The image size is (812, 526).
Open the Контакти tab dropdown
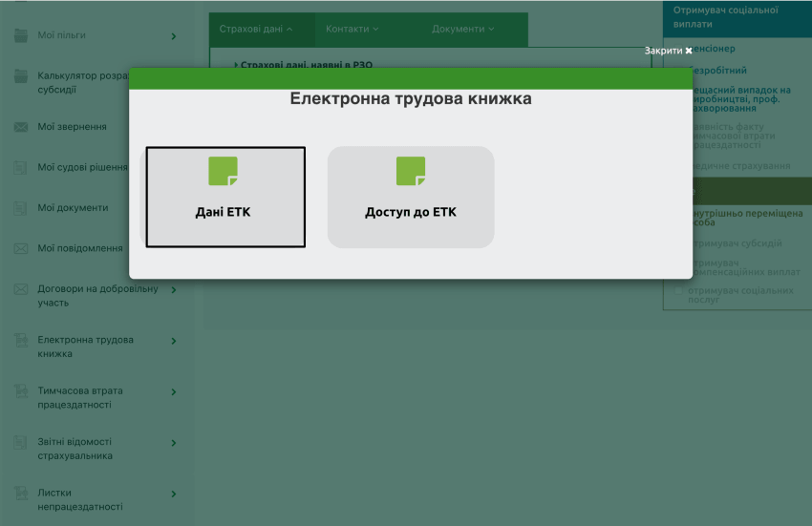[x=353, y=29]
